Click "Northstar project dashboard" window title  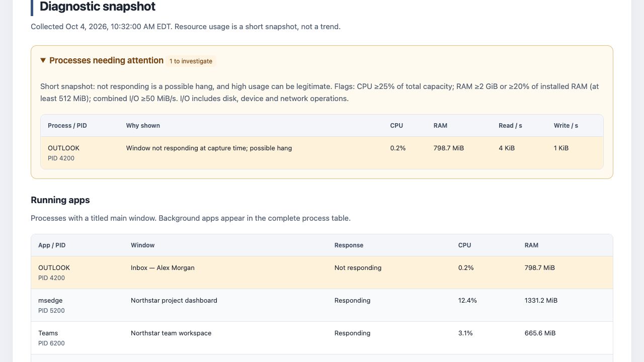tap(174, 301)
